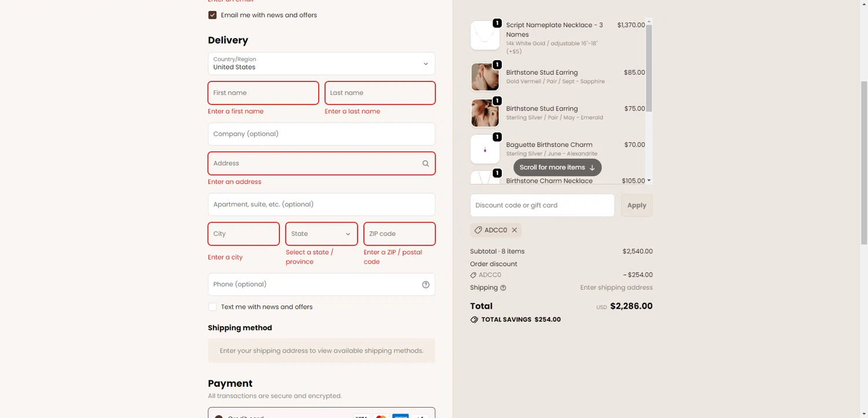
Task: Click the Scroll for more items button
Action: (557, 168)
